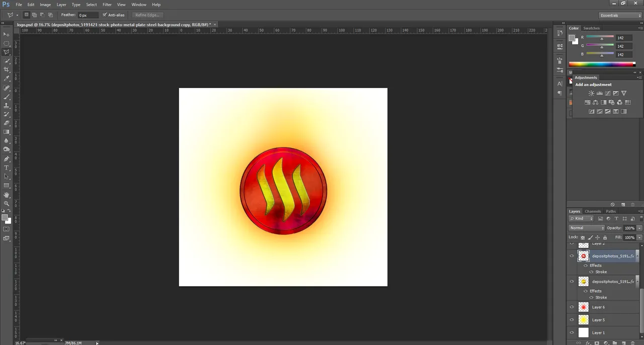Select the Eyedropper tool
The height and width of the screenshot is (345, 644).
click(x=7, y=79)
